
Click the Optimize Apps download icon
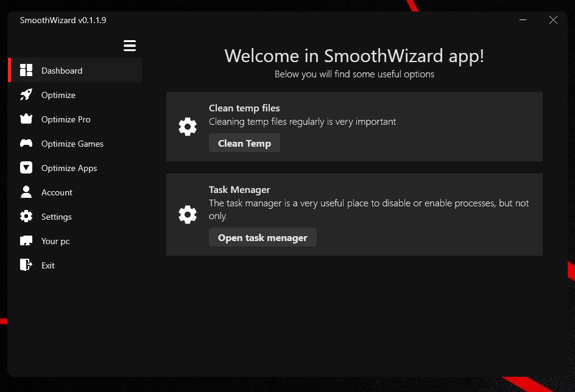26,167
